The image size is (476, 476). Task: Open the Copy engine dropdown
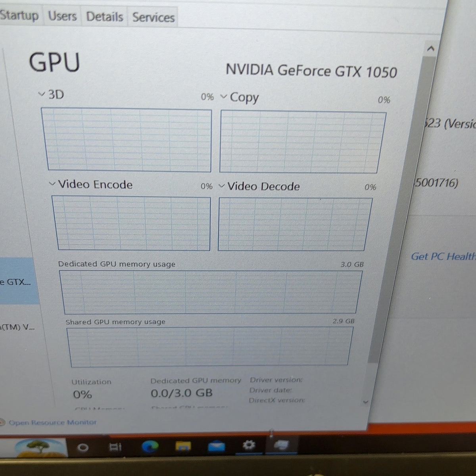[x=224, y=96]
